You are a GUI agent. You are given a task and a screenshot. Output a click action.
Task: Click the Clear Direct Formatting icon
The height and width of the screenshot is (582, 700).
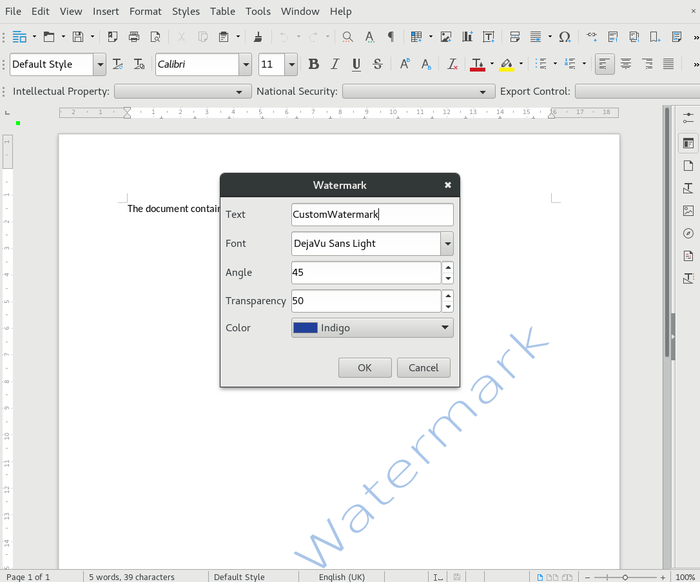coord(452,64)
